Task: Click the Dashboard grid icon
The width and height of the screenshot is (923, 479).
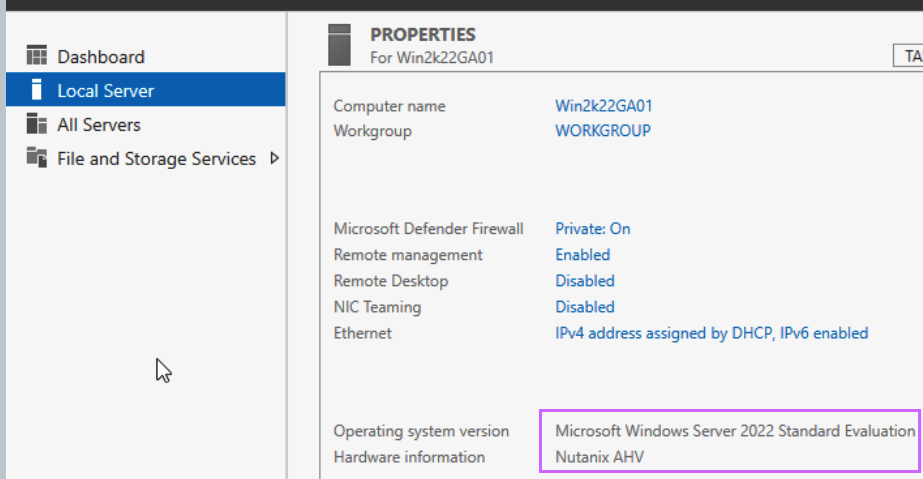Action: [36, 55]
